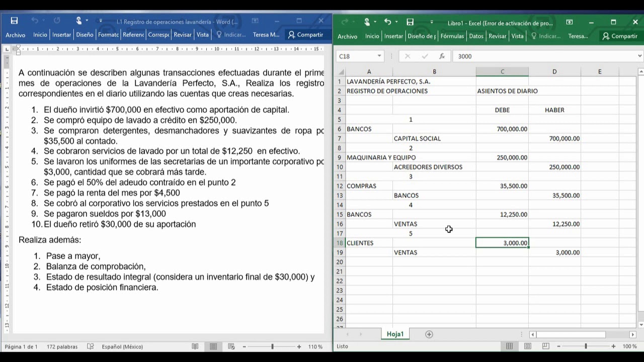Click Teresa M. account name in Word

[x=266, y=35]
